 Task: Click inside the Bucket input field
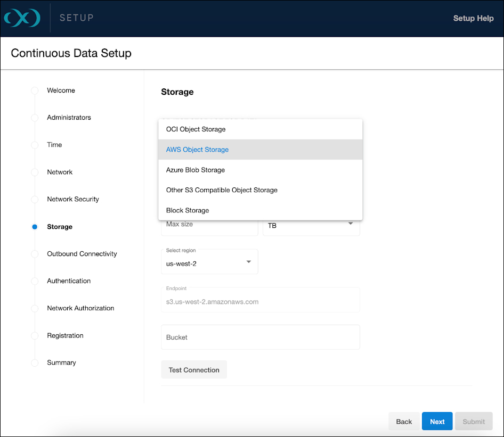coord(260,337)
